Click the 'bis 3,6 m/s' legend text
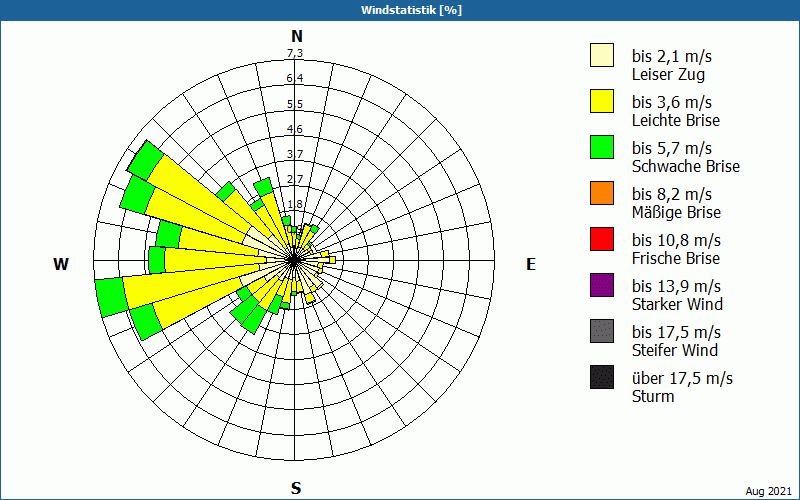Viewport: 800px width, 500px height. click(671, 102)
